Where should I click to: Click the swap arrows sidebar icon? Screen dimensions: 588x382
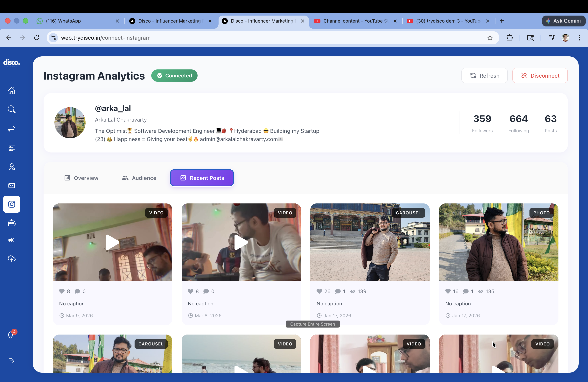point(12,129)
